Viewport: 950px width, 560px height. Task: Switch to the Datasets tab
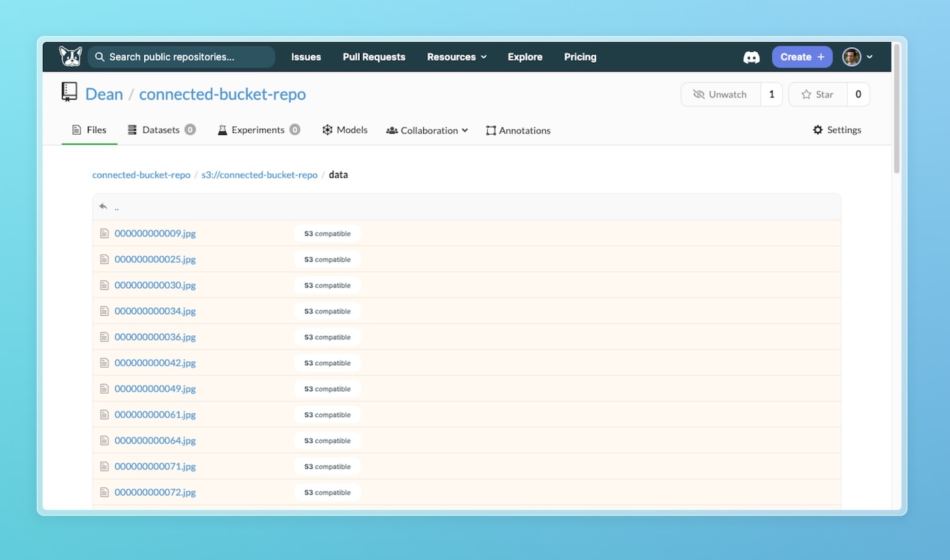pyautogui.click(x=161, y=130)
